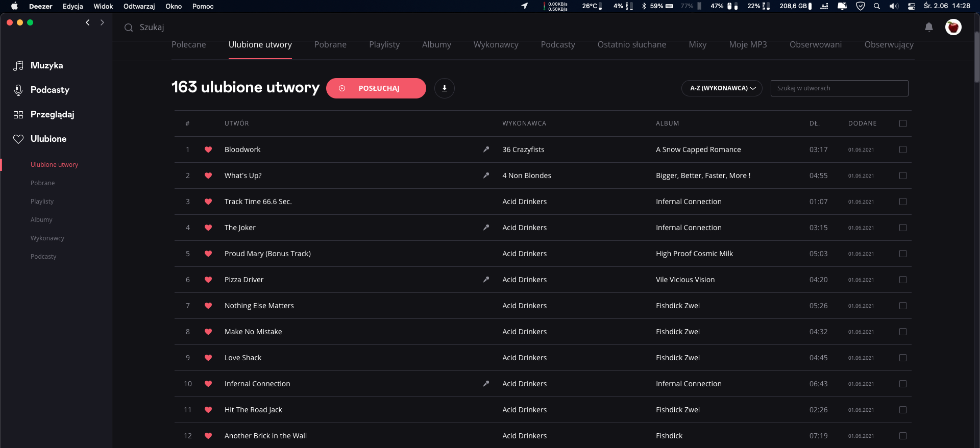Open Widok menu in menu bar
Image resolution: width=980 pixels, height=448 pixels.
[x=103, y=6]
